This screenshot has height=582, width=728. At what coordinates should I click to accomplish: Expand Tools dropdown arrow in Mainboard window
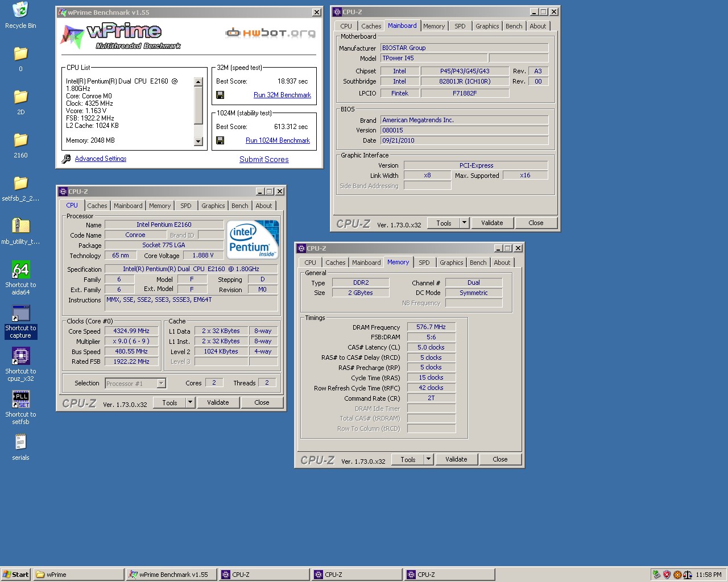tap(465, 223)
